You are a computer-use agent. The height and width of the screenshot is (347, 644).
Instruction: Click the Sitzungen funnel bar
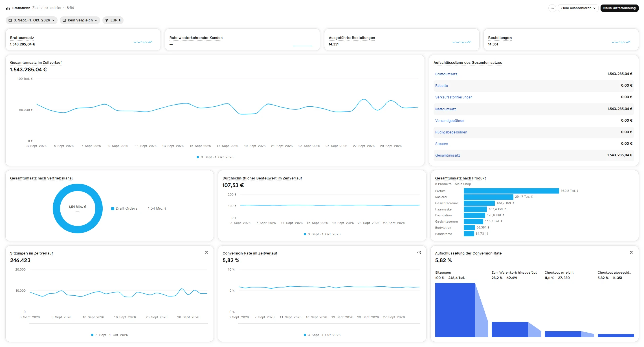coord(455,310)
